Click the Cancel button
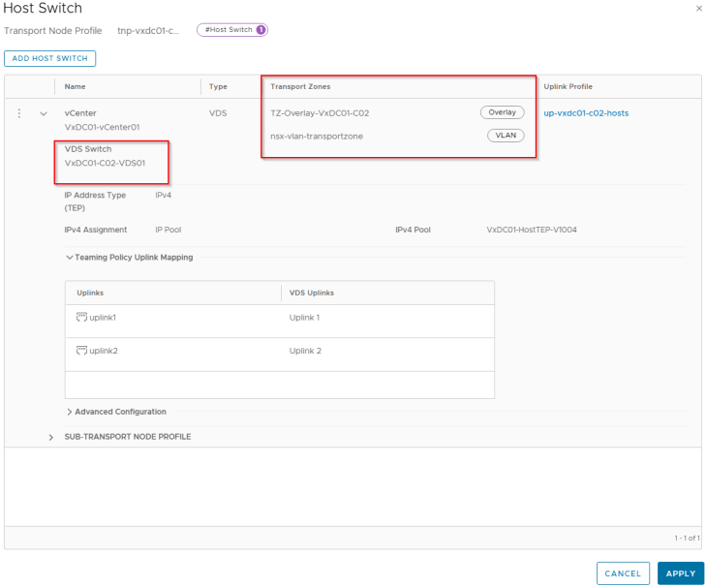The height and width of the screenshot is (588, 707). pos(623,573)
